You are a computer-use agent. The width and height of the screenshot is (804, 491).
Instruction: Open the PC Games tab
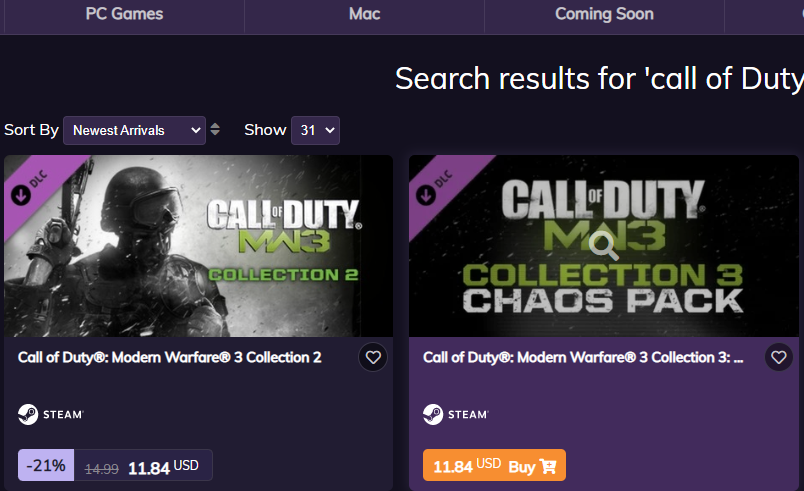tap(124, 14)
